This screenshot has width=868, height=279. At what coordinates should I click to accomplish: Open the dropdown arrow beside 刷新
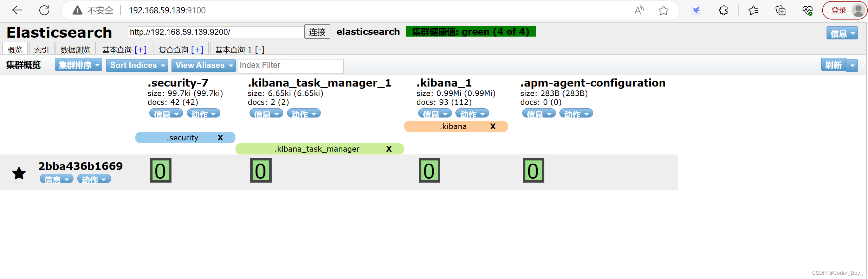tap(852, 65)
